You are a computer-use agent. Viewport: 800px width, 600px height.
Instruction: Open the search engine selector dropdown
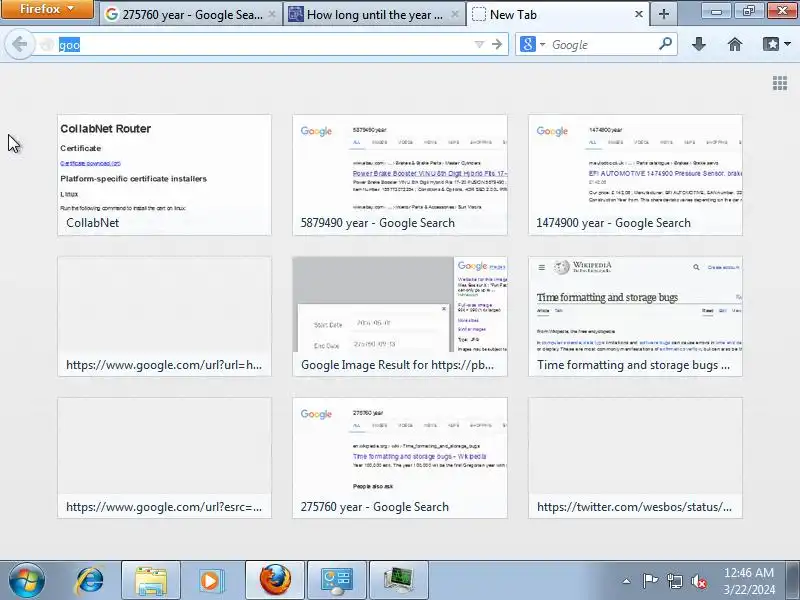[533, 45]
